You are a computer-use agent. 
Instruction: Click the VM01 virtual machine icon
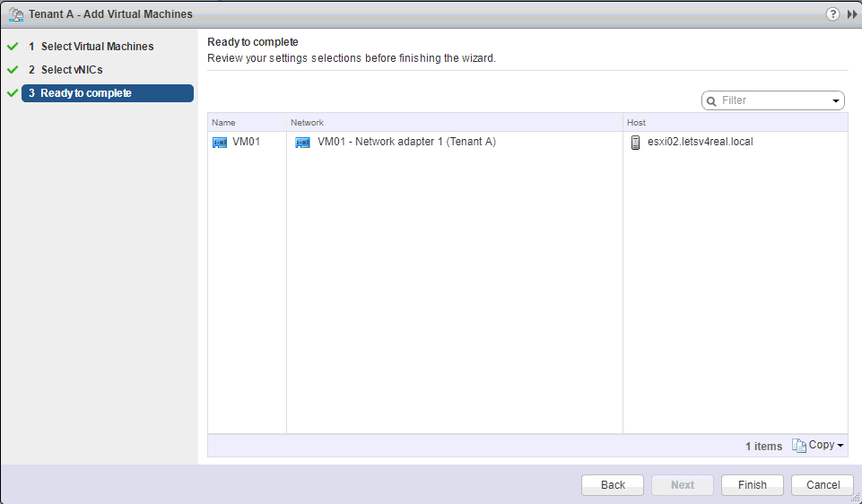click(x=220, y=142)
